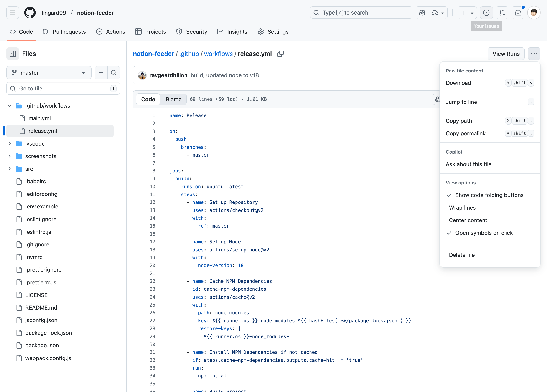Open the workflows breadcrumb link

coord(218,54)
